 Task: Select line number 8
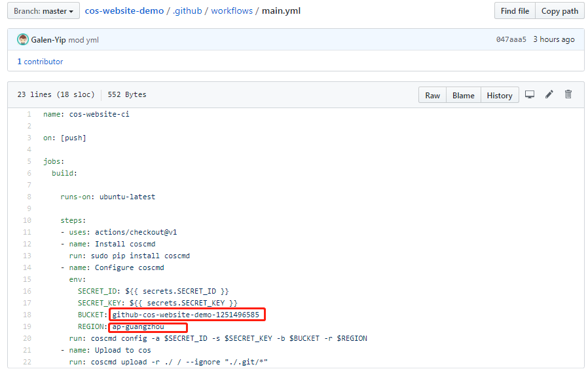point(29,197)
